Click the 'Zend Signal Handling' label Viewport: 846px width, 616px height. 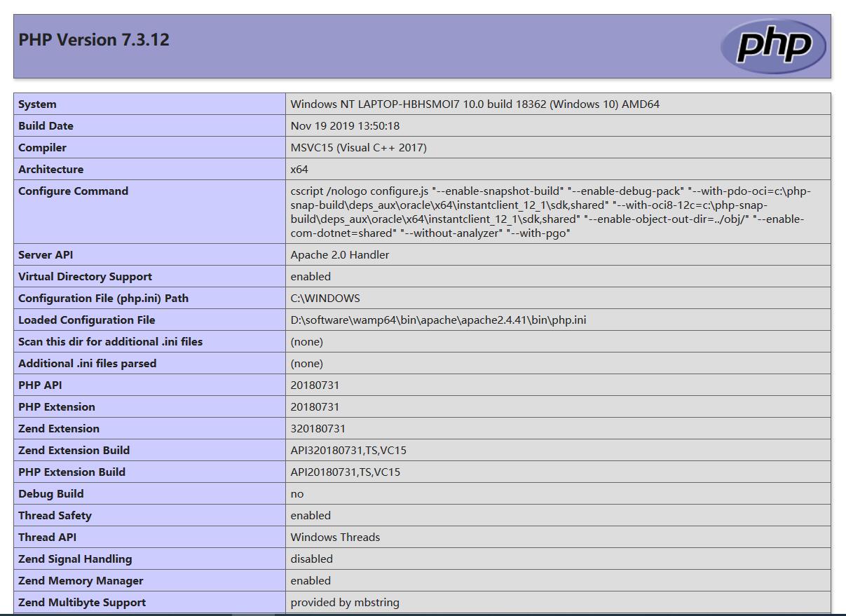click(75, 559)
